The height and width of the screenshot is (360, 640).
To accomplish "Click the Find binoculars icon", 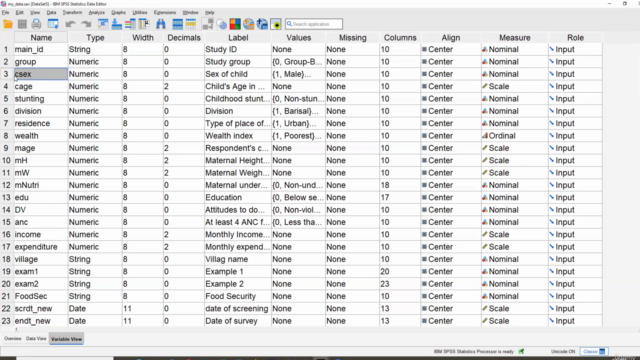I will [x=161, y=24].
